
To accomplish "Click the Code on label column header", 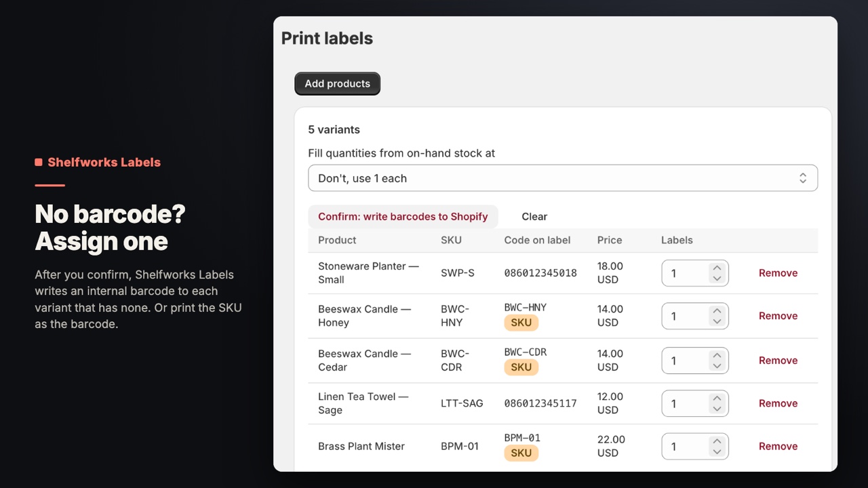I will [537, 240].
